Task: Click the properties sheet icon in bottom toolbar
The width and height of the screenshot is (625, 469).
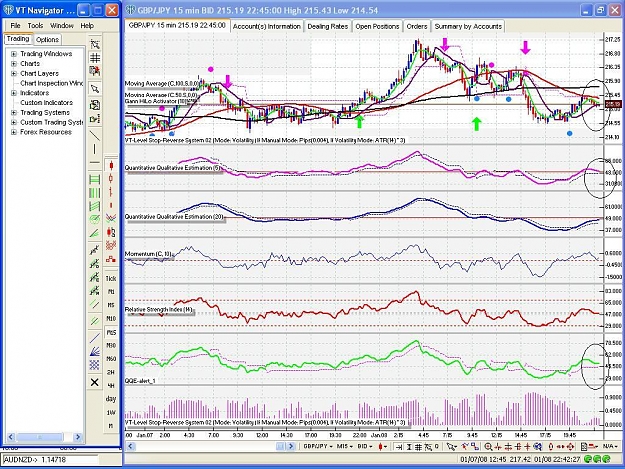Action: [x=584, y=447]
